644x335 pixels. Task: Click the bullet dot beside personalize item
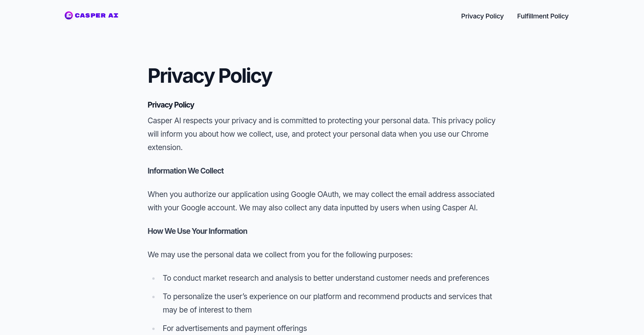click(154, 297)
